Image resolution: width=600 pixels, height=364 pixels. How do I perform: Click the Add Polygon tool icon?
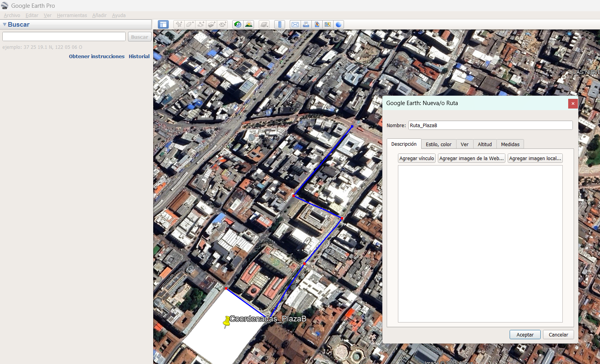(190, 24)
